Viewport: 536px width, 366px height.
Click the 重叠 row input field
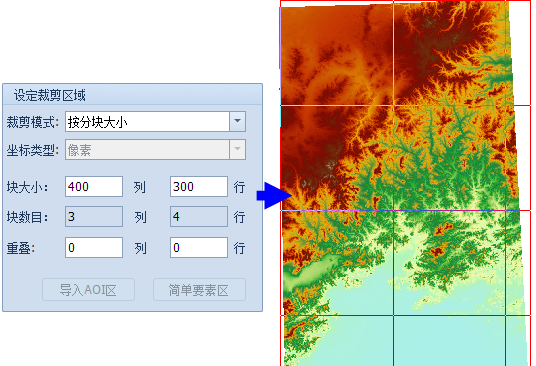pyautogui.click(x=199, y=247)
